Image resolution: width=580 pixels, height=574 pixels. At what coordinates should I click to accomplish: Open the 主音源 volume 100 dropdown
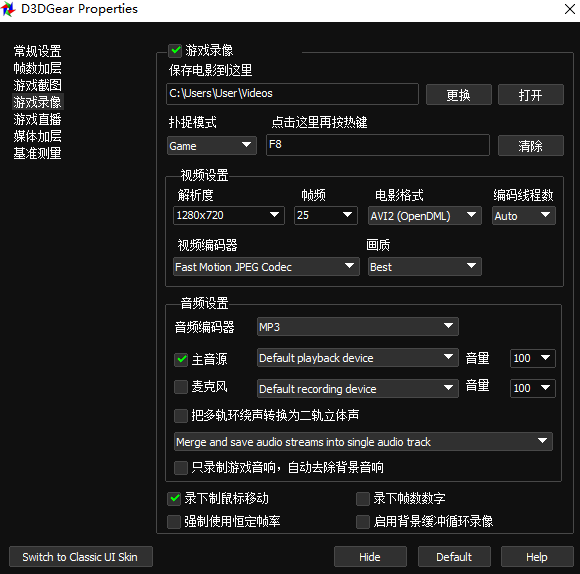pos(532,358)
